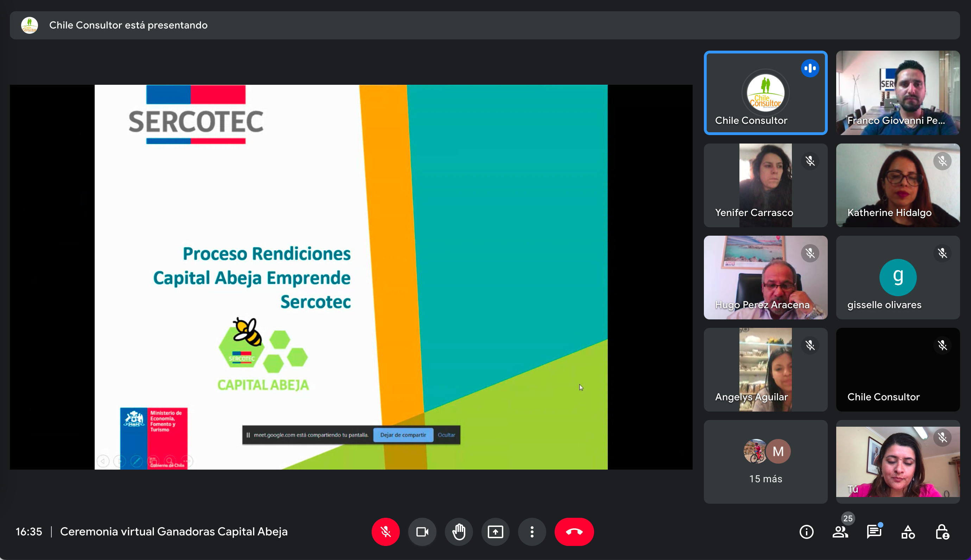This screenshot has width=971, height=560.
Task: Click the Katherine Hidalgo name label
Action: 889,213
